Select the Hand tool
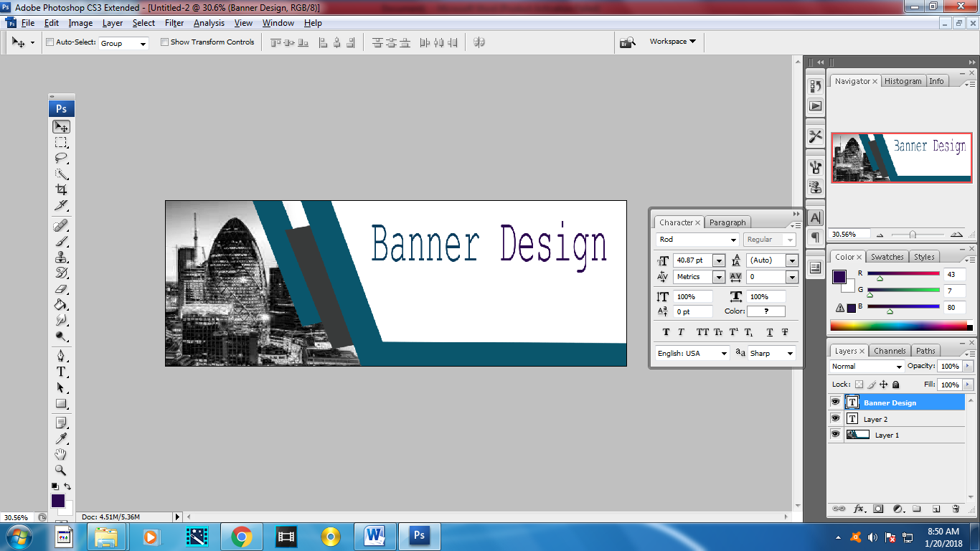 click(61, 455)
